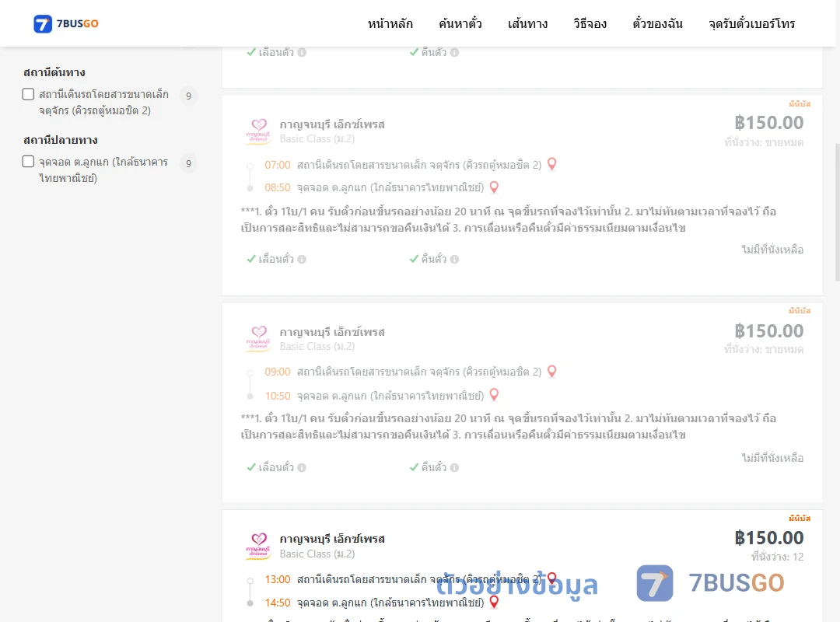Click the operator logo on the 09:00 trip
Viewport: 840px width, 622px height.
[258, 339]
